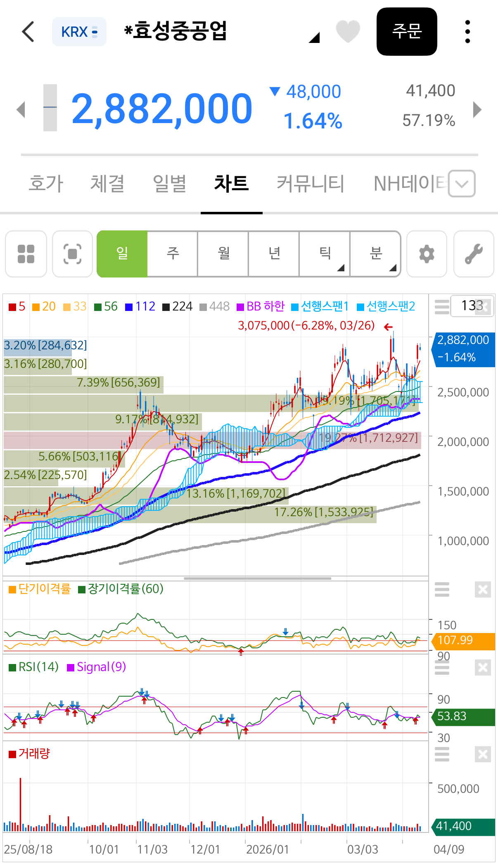Open the NH데이터 tab
The image size is (498, 868).
pos(410,184)
